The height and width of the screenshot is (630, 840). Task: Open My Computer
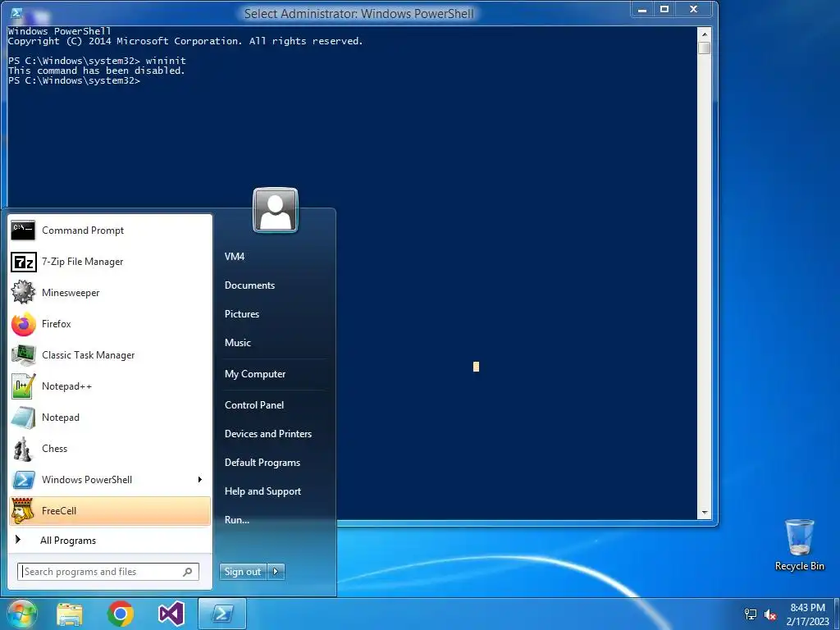[x=255, y=374]
